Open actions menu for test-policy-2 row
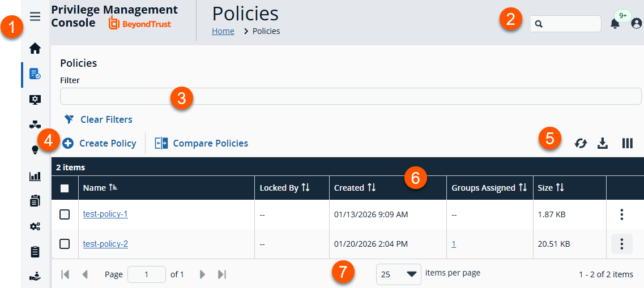This screenshot has width=644, height=288. (622, 244)
